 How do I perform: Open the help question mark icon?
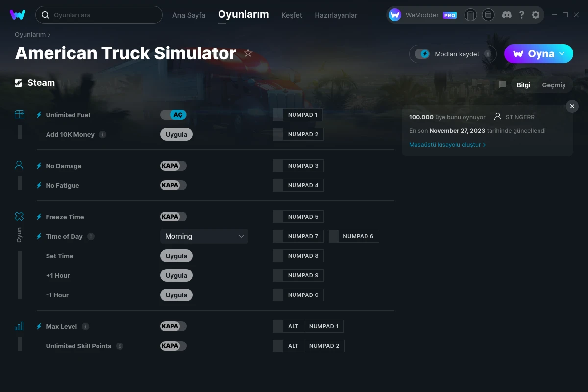click(x=521, y=15)
